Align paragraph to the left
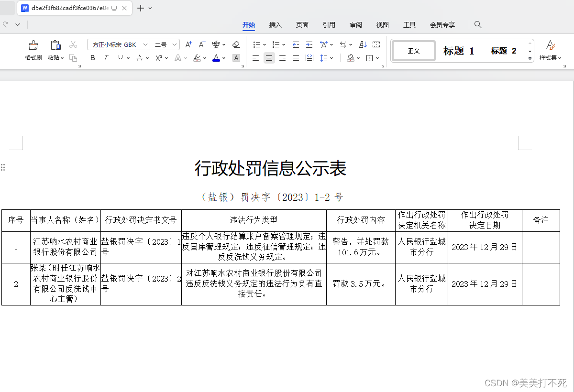Image resolution: width=574 pixels, height=392 pixels. [x=256, y=58]
